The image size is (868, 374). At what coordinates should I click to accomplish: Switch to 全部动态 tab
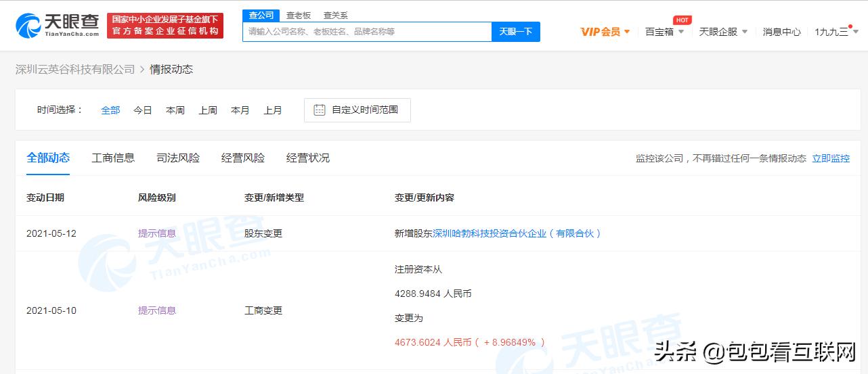(x=48, y=158)
